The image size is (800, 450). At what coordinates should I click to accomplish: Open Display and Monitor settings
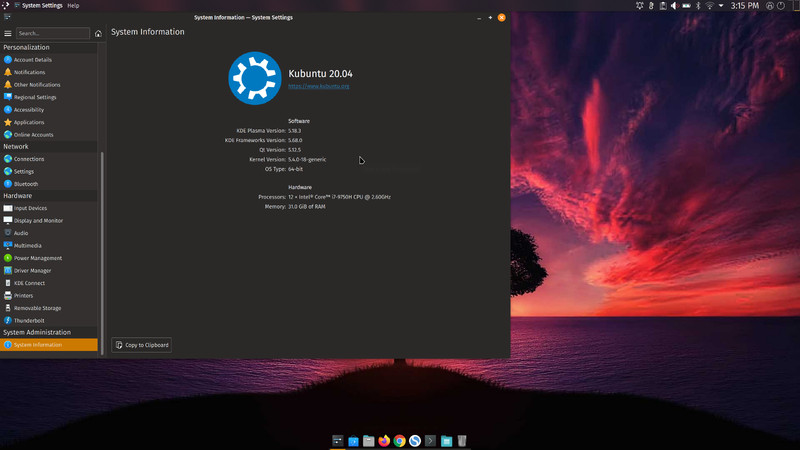[48, 221]
